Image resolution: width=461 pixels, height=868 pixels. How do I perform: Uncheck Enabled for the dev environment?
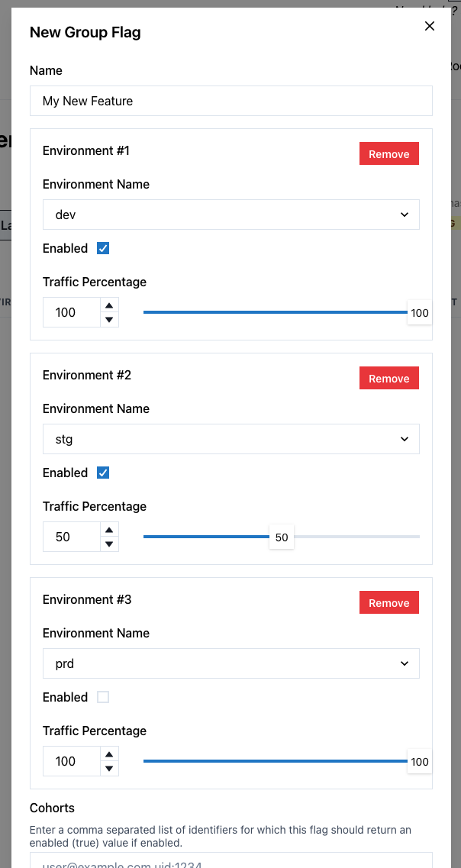coord(103,248)
